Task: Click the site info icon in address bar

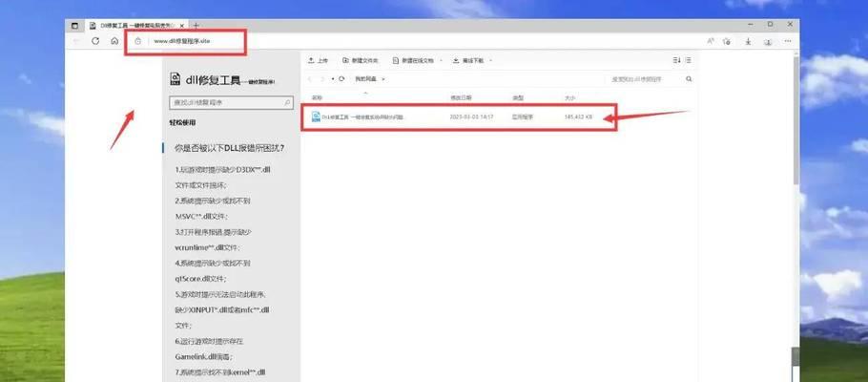Action: [x=138, y=41]
